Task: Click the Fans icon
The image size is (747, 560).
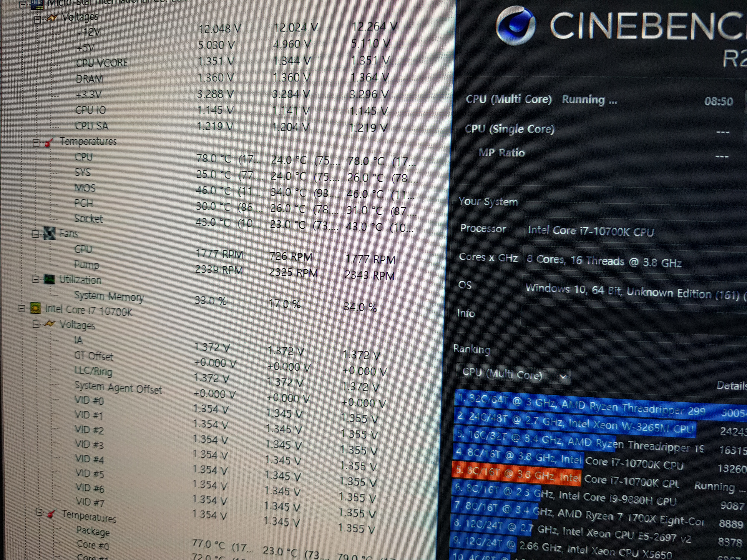Action: tap(50, 234)
